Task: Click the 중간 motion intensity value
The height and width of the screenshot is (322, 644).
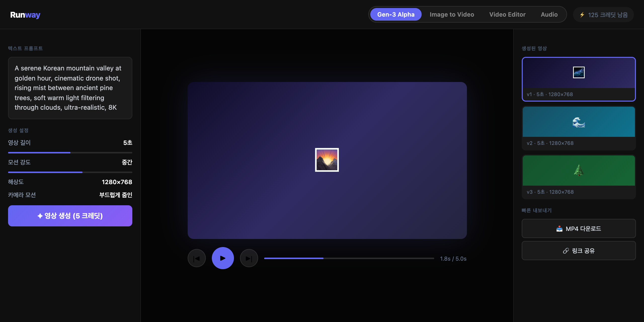Action: (127, 162)
